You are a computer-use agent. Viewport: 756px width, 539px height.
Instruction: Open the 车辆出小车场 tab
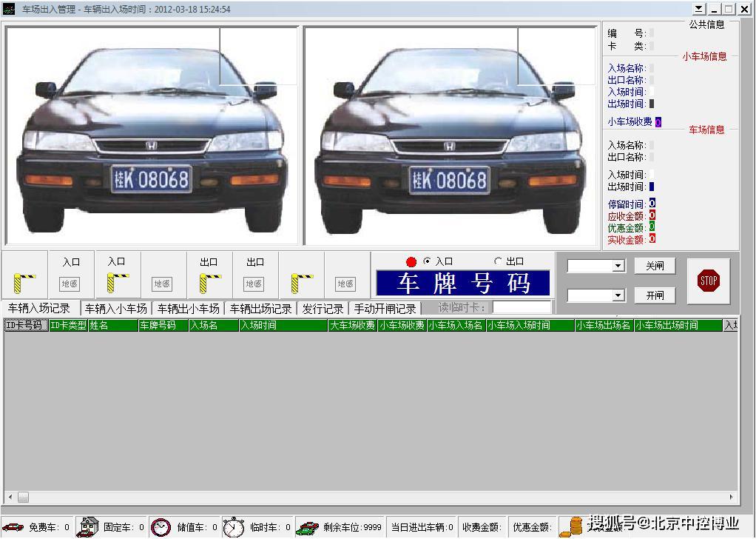tap(188, 309)
